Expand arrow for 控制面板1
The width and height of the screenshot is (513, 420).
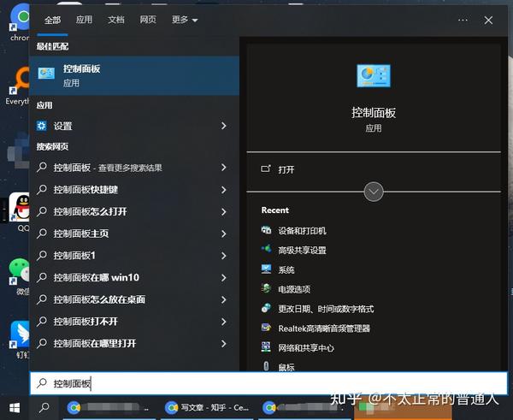[223, 256]
